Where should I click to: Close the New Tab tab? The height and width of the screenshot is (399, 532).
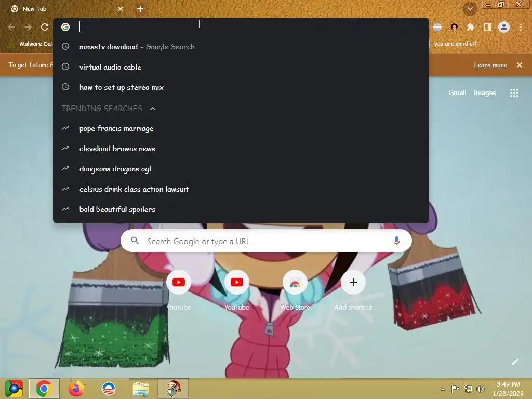(x=121, y=9)
